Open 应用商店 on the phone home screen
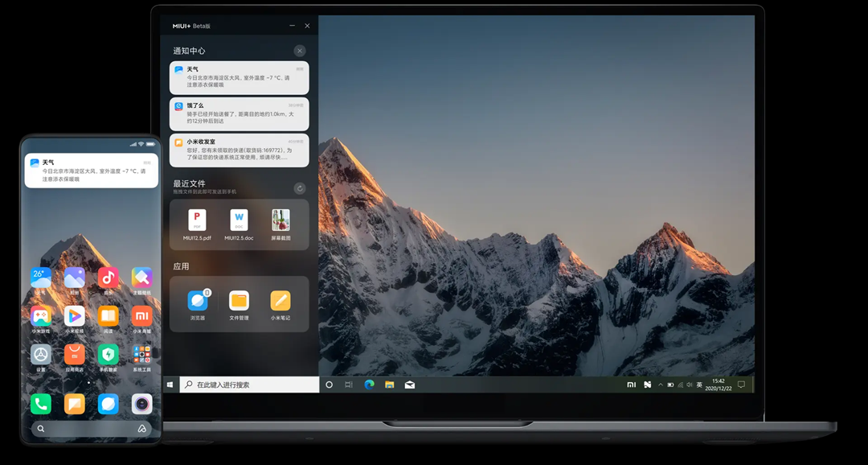Viewport: 868px width, 465px height. click(74, 352)
